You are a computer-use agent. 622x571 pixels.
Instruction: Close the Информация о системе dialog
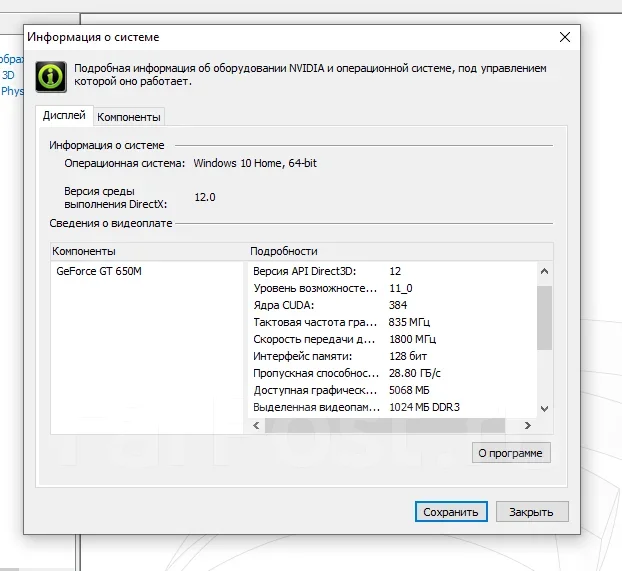pyautogui.click(x=564, y=37)
